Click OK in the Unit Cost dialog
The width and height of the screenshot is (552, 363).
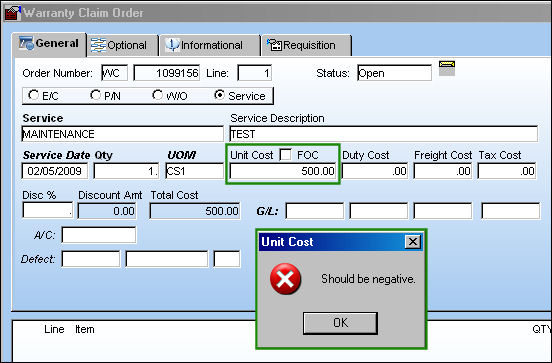point(340,323)
